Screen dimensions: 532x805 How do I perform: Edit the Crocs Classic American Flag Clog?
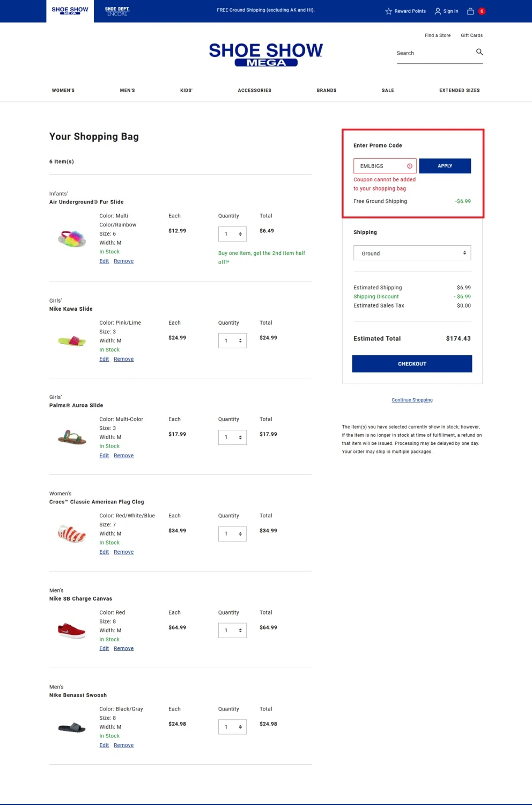pyautogui.click(x=104, y=552)
